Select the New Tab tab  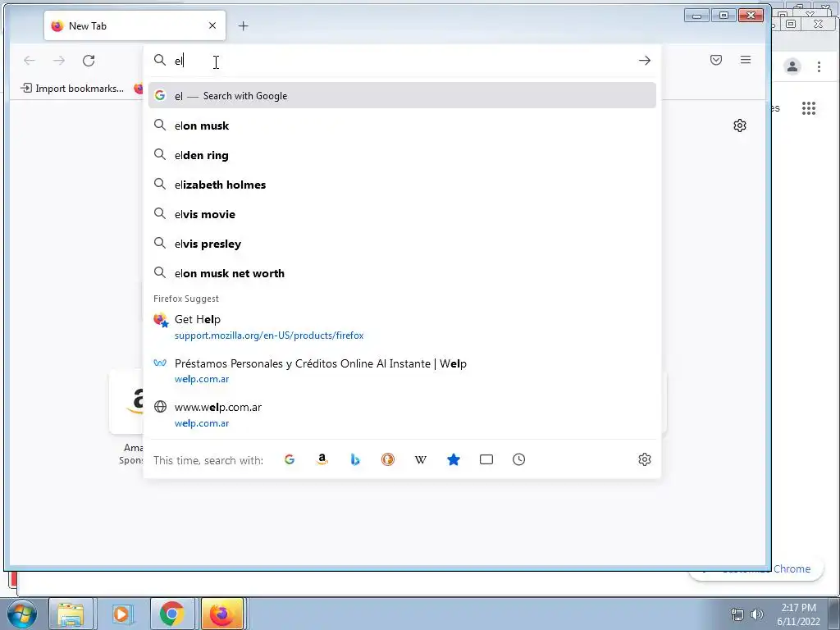[135, 25]
